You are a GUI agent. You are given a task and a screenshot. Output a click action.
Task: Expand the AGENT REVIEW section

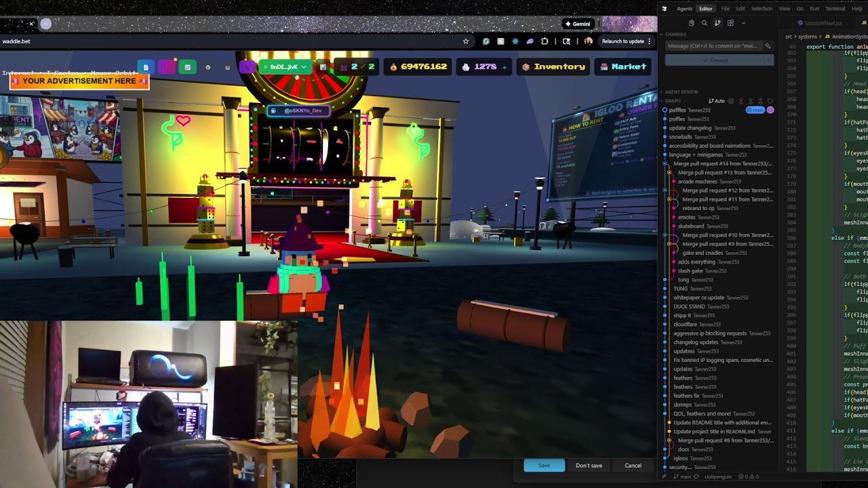coord(682,92)
